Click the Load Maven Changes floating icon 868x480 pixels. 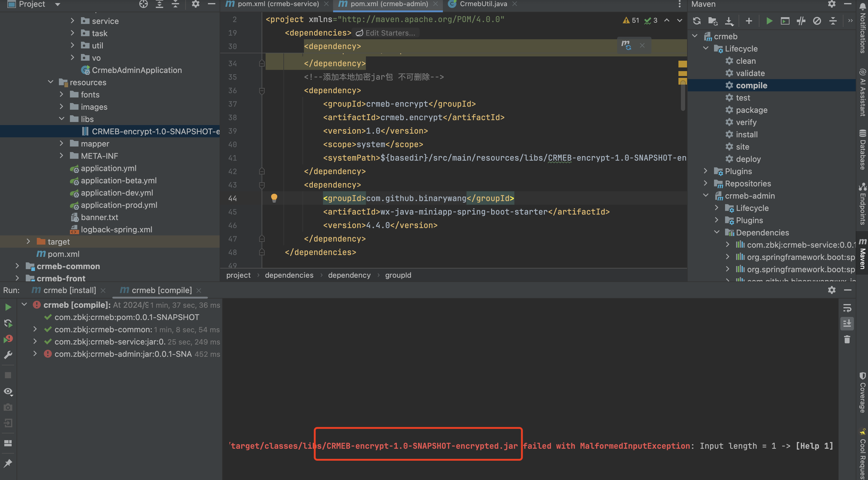point(626,45)
